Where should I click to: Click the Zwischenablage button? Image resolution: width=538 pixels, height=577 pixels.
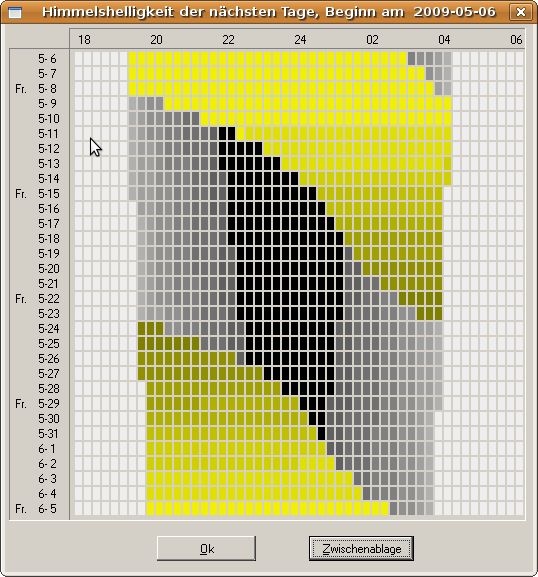click(361, 548)
